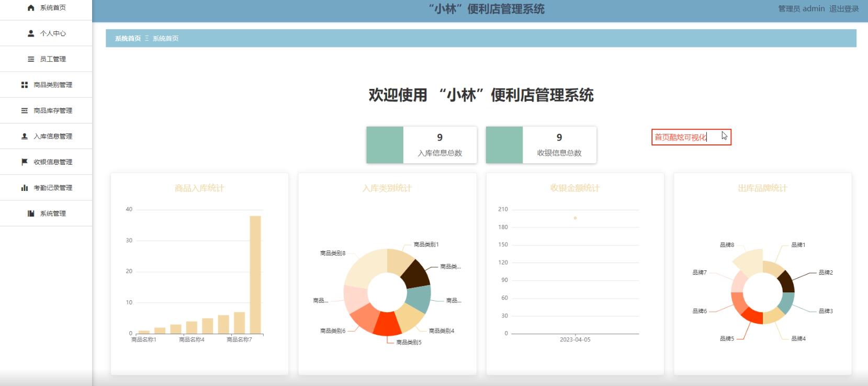Open 系统首页 in the sidebar
Image resolution: width=868 pixels, height=386 pixels.
point(46,8)
